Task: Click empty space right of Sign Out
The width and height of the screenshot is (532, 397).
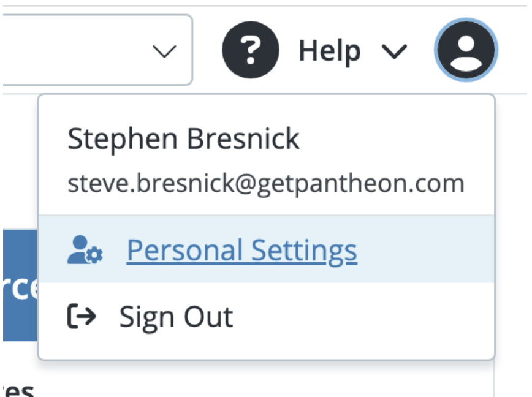Action: (x=368, y=317)
